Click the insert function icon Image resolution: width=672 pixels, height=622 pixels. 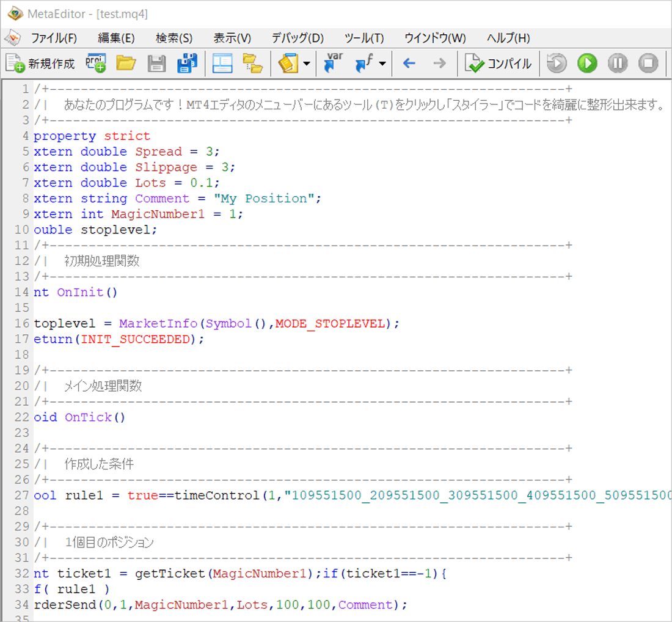(x=364, y=64)
